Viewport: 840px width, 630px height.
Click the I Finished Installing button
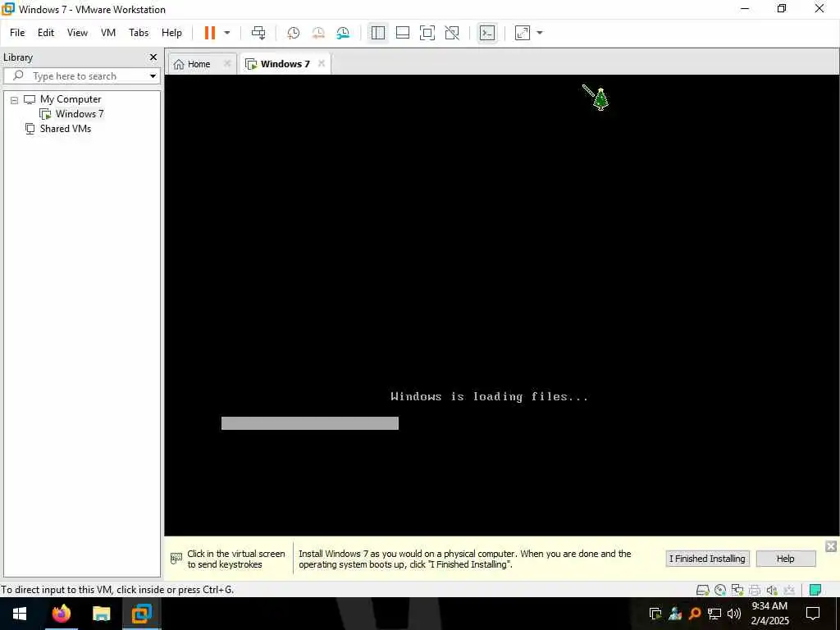point(707,559)
